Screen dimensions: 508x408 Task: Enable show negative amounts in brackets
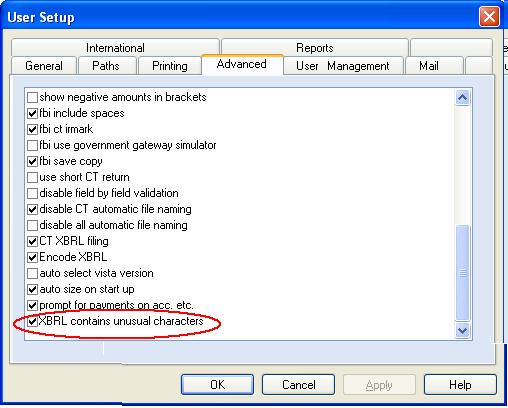[32, 97]
